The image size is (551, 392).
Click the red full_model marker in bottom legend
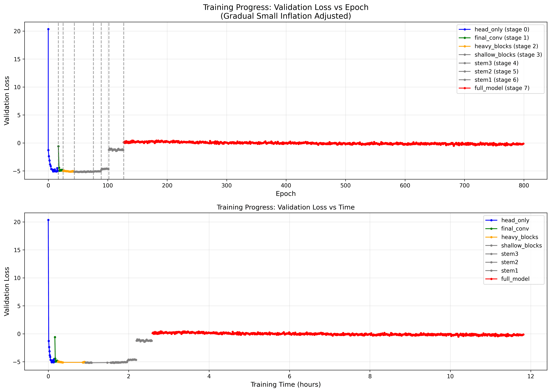pyautogui.click(x=491, y=279)
